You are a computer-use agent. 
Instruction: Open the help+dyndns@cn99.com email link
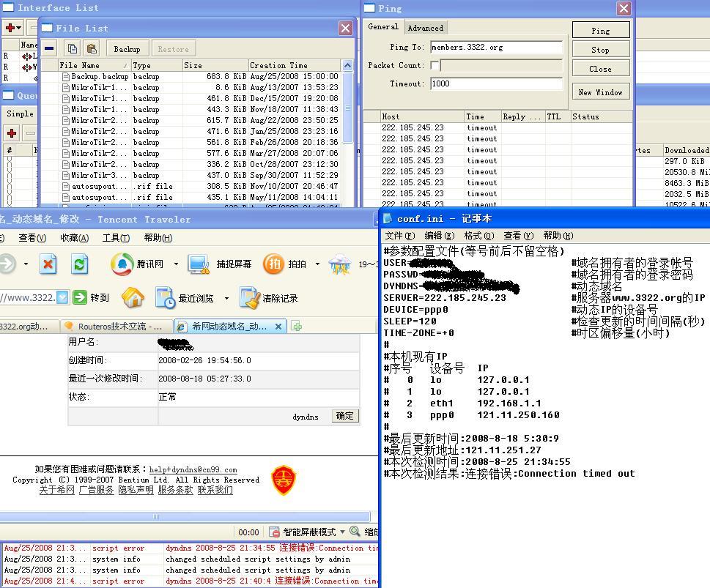193,469
